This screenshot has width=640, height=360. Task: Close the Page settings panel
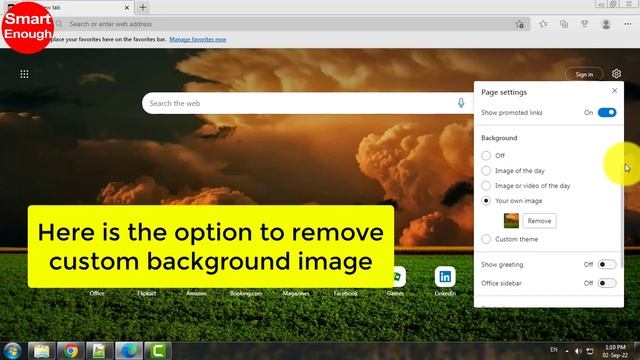tap(615, 91)
